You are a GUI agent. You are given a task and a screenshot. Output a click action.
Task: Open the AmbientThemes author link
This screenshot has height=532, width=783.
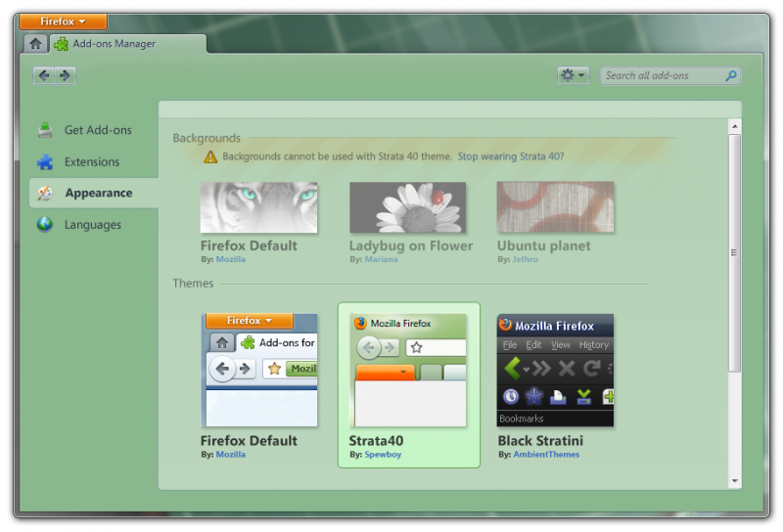[x=546, y=455]
